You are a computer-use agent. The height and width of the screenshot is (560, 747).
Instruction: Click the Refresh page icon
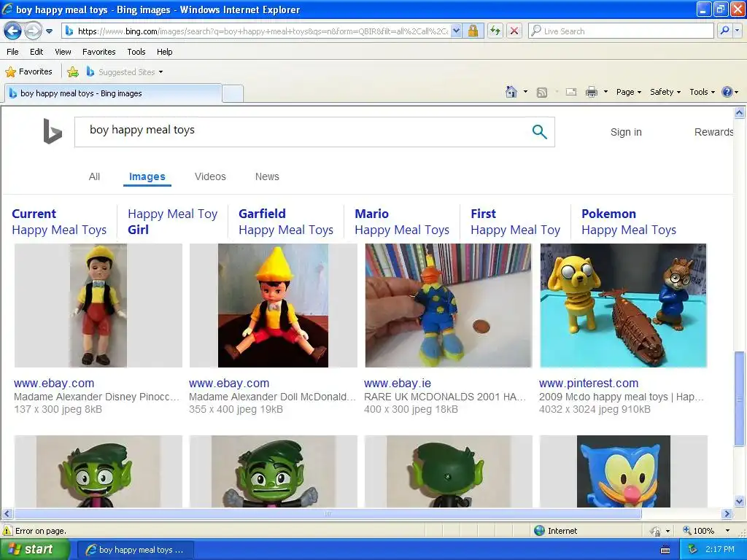click(x=495, y=31)
